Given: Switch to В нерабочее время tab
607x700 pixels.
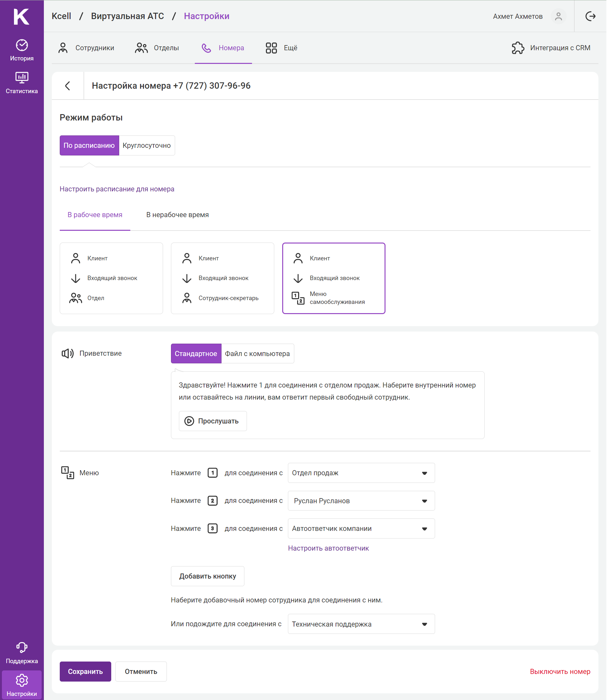Looking at the screenshot, I should pyautogui.click(x=177, y=215).
